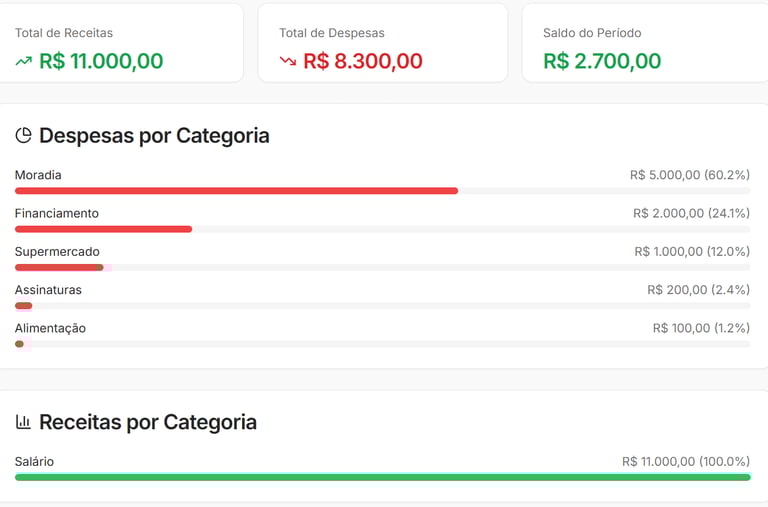The height and width of the screenshot is (507, 768).
Task: Click the downward trend icon beside Total de Despesas
Action: [288, 62]
